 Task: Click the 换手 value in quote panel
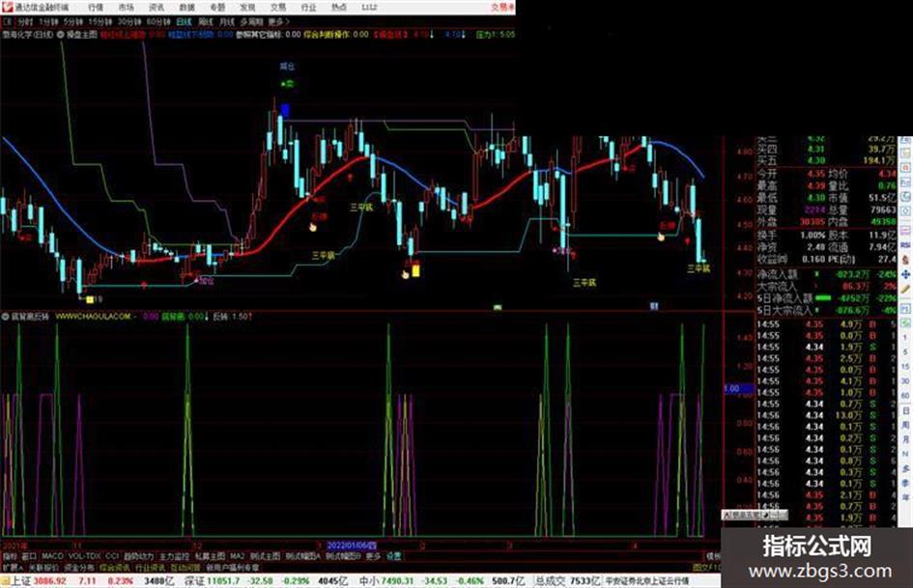click(813, 236)
